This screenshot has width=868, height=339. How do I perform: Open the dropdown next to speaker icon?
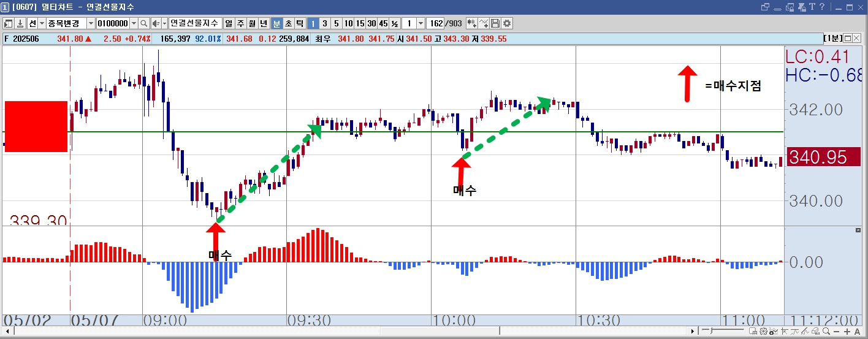coord(164,23)
